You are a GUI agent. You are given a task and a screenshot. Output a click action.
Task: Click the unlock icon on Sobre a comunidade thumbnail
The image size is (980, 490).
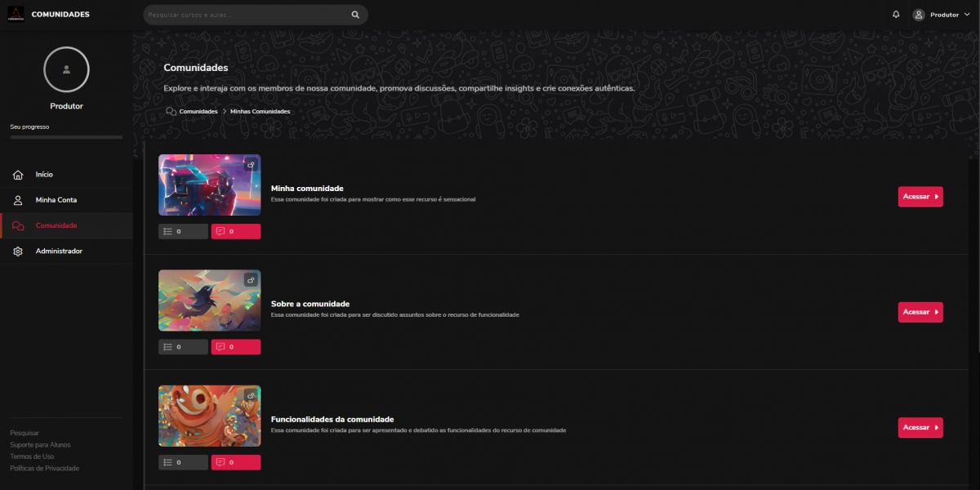251,280
